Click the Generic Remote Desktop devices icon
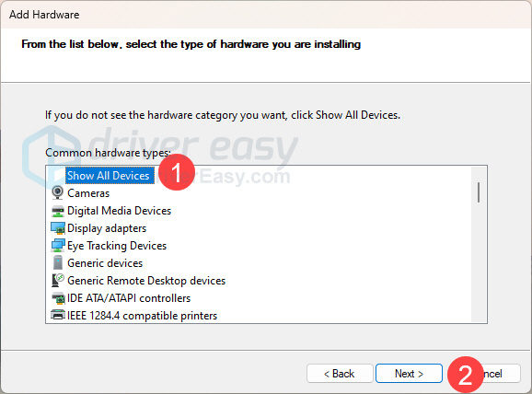 coord(58,281)
